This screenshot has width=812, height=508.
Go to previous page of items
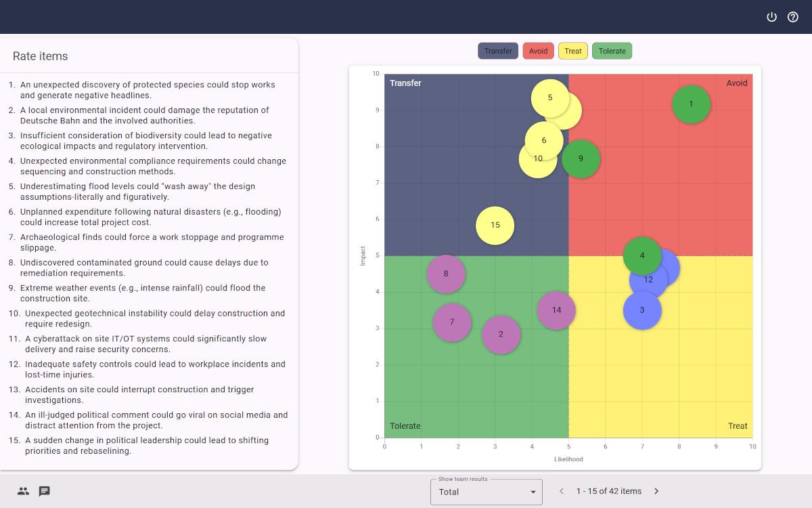pos(561,491)
